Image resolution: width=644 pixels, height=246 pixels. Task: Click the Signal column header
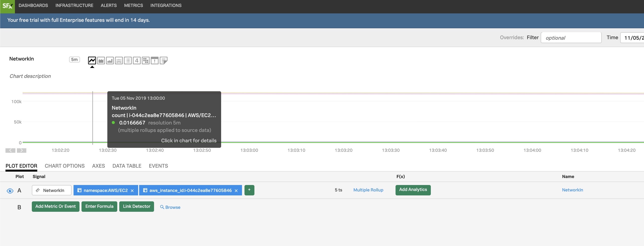pyautogui.click(x=39, y=177)
